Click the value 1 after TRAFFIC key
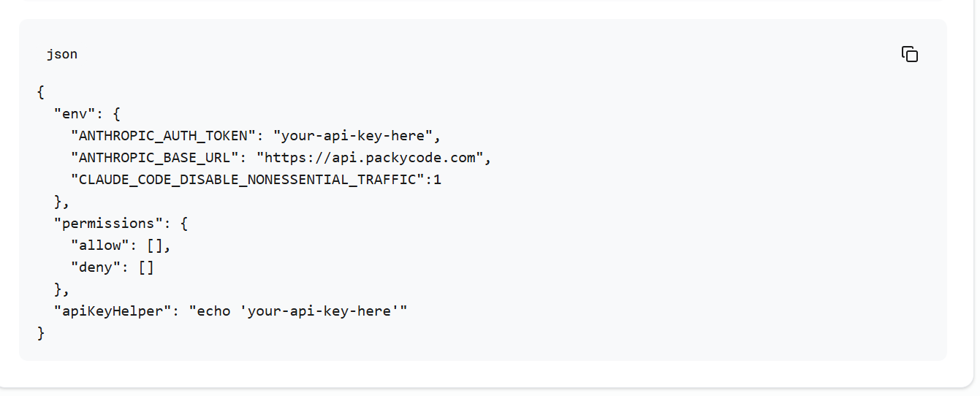980x396 pixels. 438,180
